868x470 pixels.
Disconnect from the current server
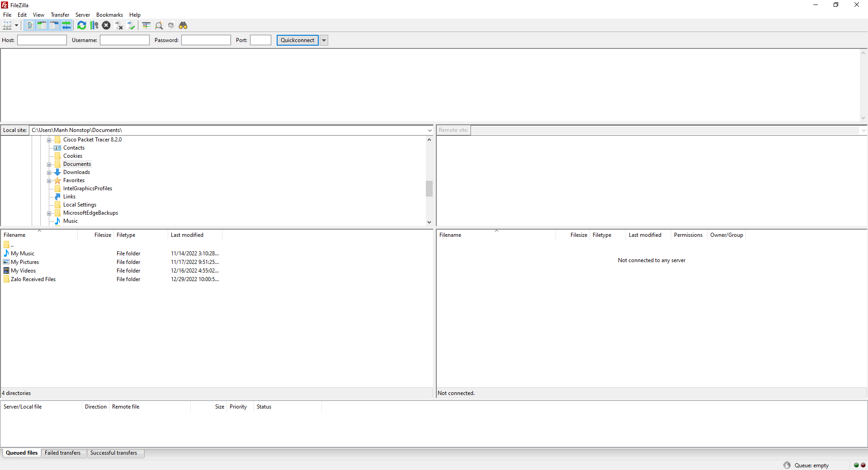click(119, 25)
